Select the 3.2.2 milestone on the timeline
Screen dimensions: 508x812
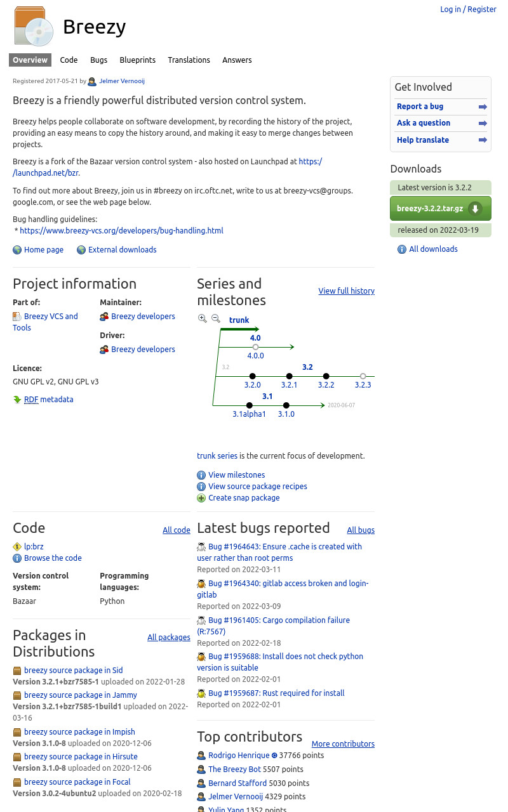tap(326, 385)
